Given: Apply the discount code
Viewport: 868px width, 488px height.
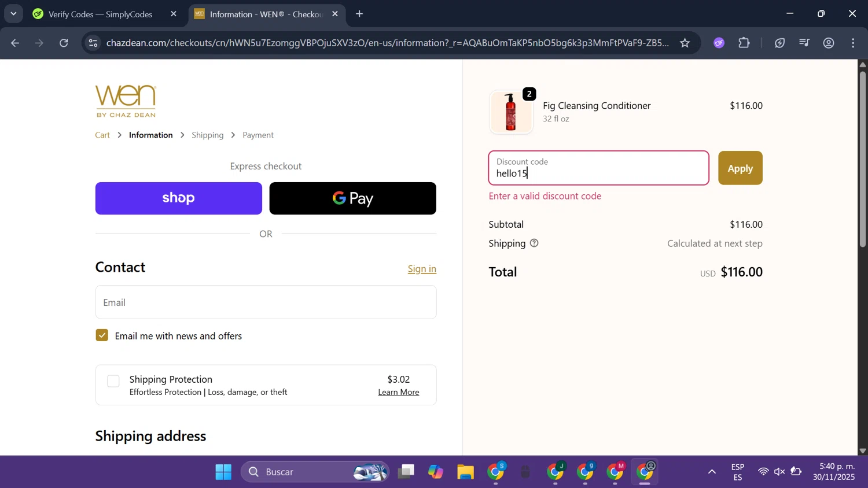Looking at the screenshot, I should point(740,168).
